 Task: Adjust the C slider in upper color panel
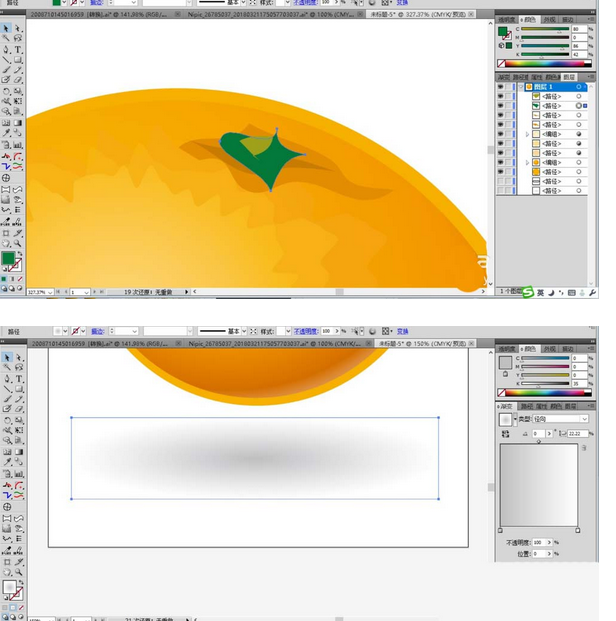545,29
